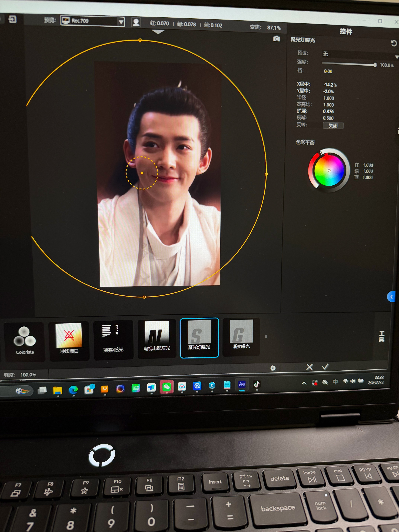Click the 绿 value 1.000
This screenshot has width=399, height=532.
pos(368,171)
